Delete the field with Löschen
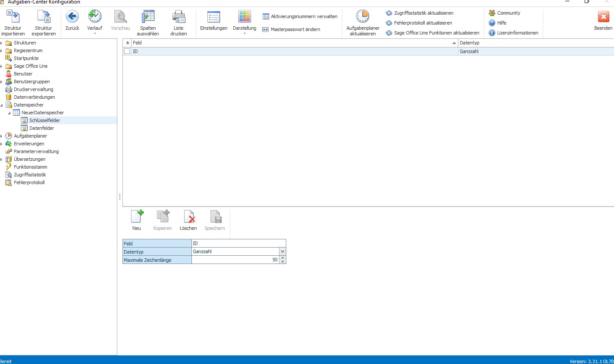The width and height of the screenshot is (614, 364). (x=188, y=220)
